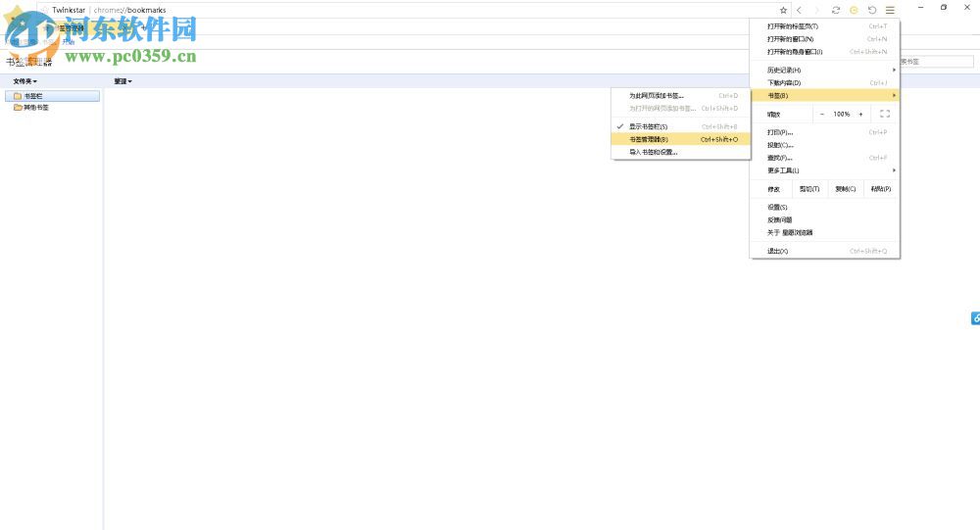This screenshot has height=530, width=980.
Task: Expand 历史记录(H) submenu
Action: click(824, 70)
